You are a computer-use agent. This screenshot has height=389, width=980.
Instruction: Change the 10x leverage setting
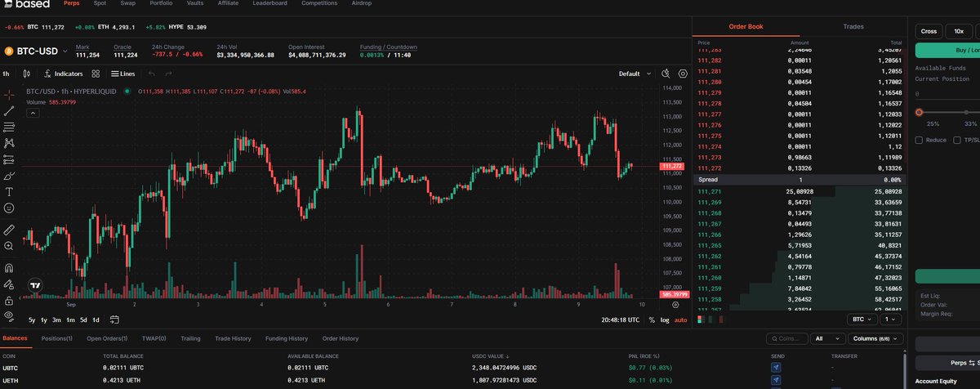pyautogui.click(x=957, y=31)
